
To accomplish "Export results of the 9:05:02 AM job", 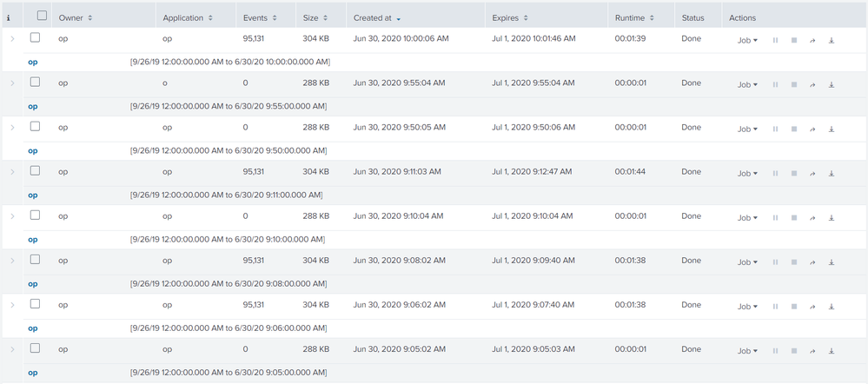I will [x=832, y=350].
